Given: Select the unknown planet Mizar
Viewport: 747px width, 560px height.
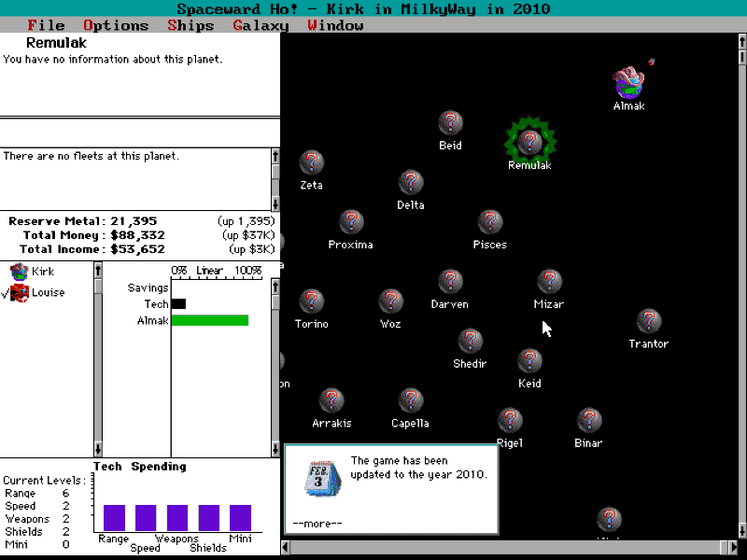Looking at the screenshot, I should click(x=549, y=282).
